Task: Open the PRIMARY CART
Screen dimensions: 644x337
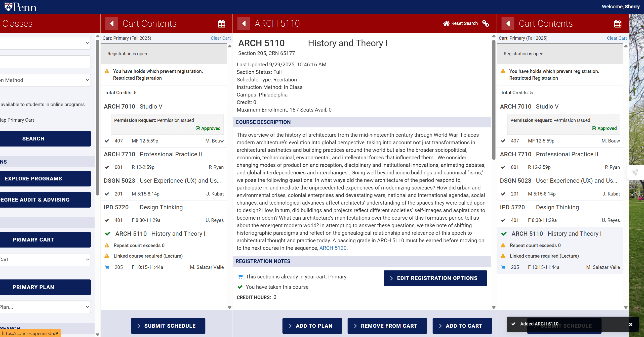Action: 45,240
